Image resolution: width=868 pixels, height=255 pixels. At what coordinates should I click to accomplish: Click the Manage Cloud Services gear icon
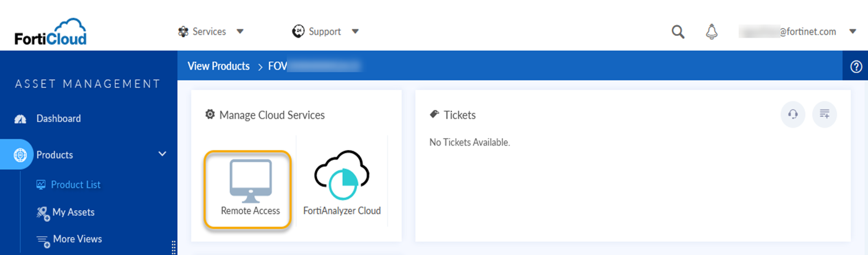[x=210, y=115]
